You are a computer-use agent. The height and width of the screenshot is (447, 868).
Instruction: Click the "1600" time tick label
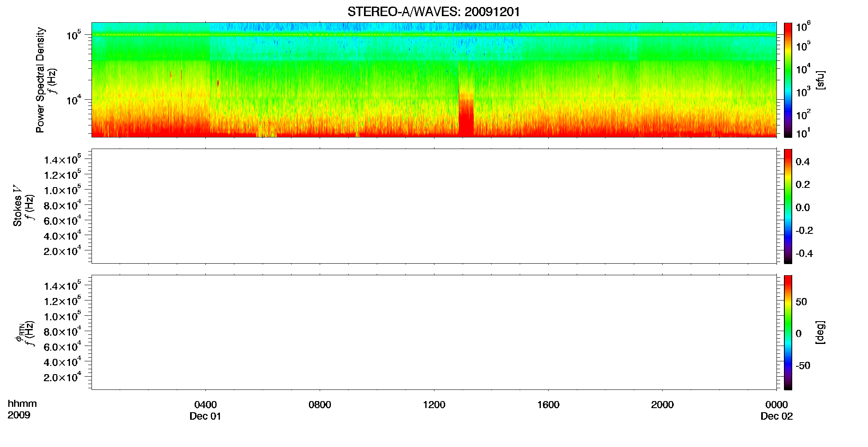point(548,405)
